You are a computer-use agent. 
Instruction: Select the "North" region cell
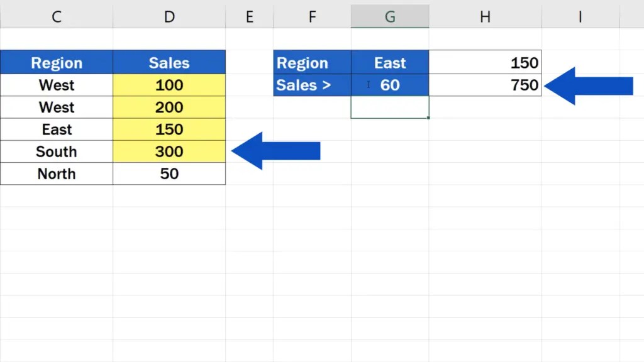57,173
